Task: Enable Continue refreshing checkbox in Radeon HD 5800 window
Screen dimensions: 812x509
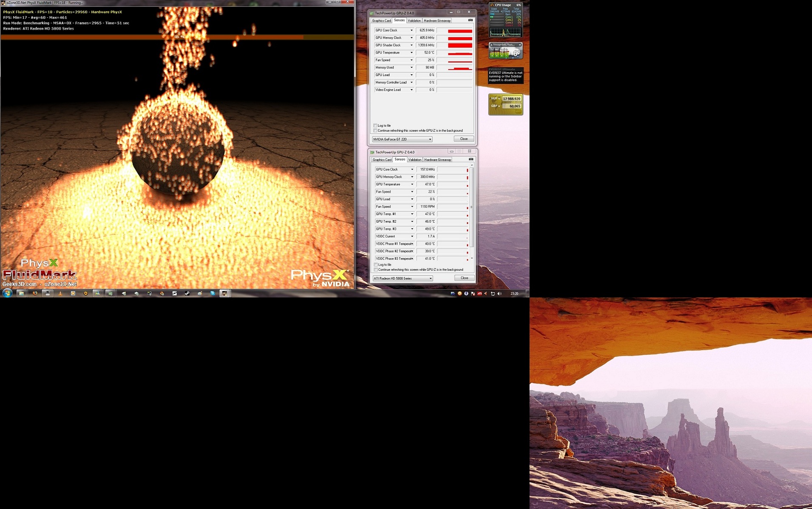Action: 376,269
